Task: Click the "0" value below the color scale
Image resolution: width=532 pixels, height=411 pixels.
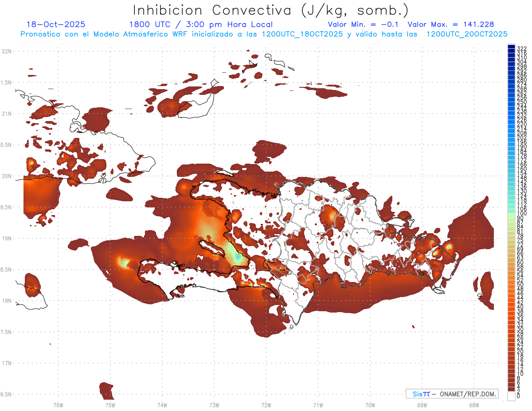Action: pyautogui.click(x=519, y=396)
